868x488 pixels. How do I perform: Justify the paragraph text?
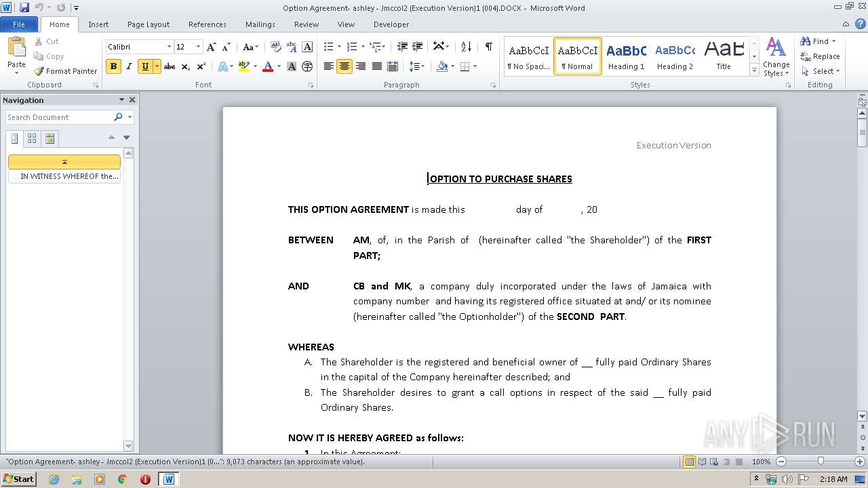pos(376,66)
